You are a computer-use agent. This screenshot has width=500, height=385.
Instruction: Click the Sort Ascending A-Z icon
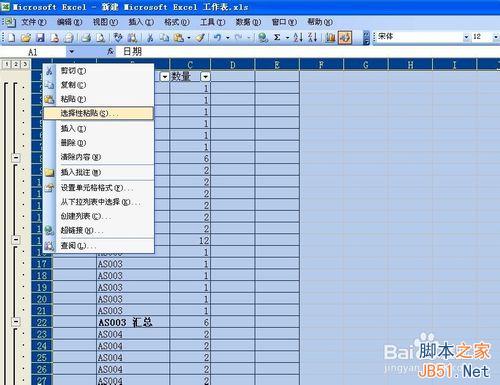[298, 38]
